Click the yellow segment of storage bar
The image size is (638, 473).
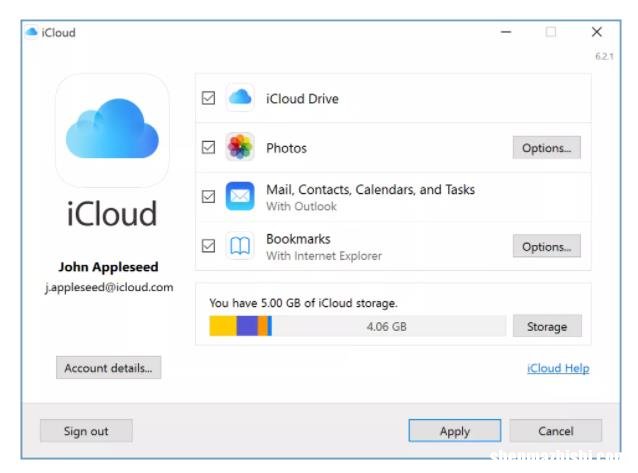[223, 326]
